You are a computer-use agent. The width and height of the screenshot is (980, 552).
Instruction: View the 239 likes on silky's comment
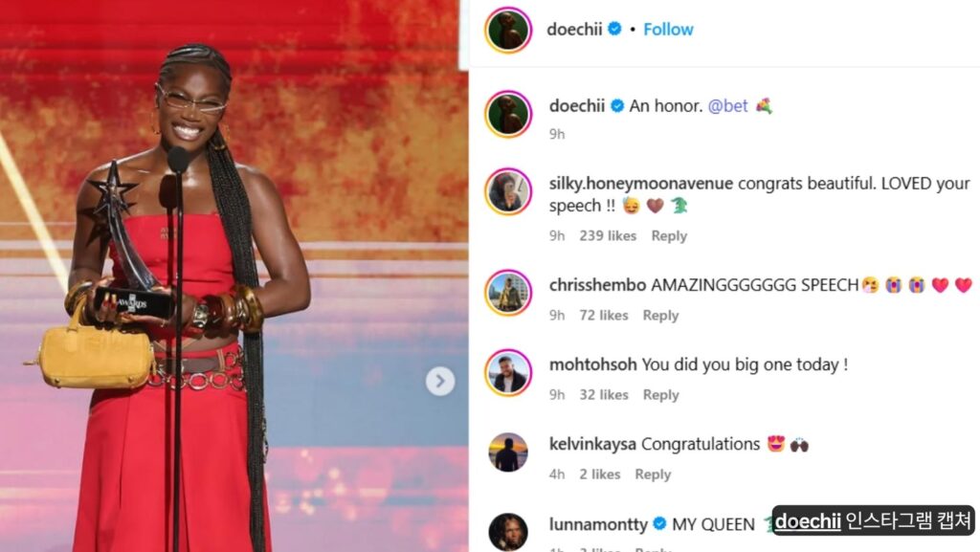tap(608, 236)
